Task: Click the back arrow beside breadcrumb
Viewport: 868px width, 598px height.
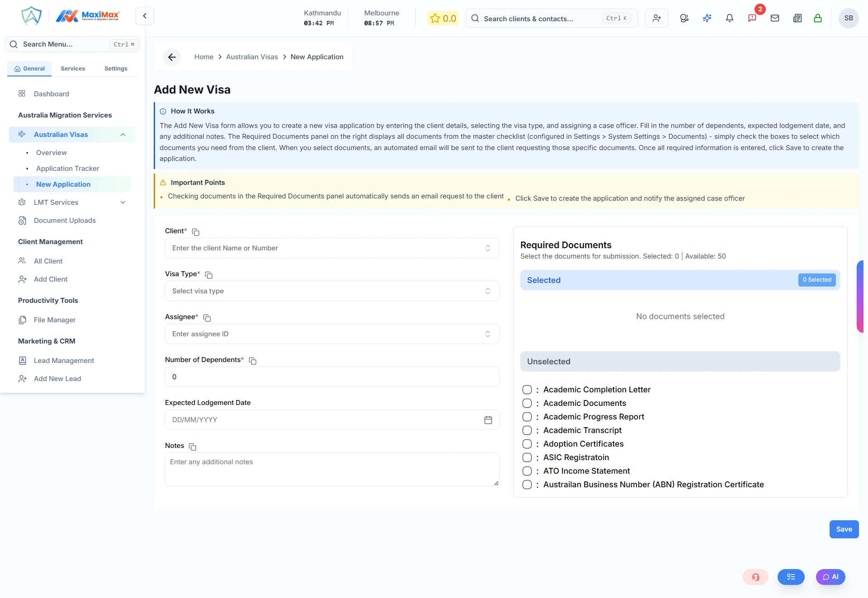Action: tap(172, 57)
